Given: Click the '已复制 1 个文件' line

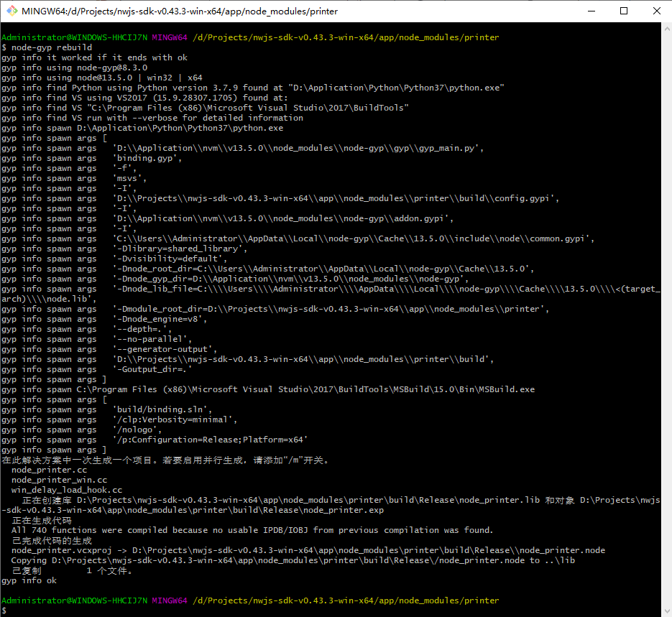Looking at the screenshot, I should tap(72, 571).
